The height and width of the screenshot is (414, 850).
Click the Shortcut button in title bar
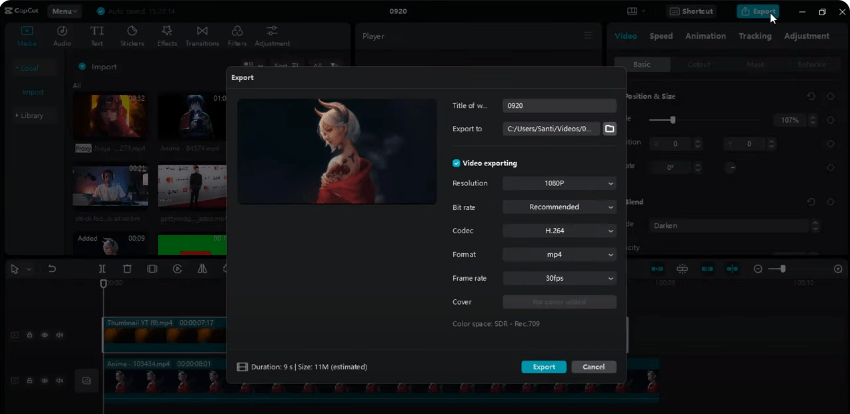coord(692,11)
